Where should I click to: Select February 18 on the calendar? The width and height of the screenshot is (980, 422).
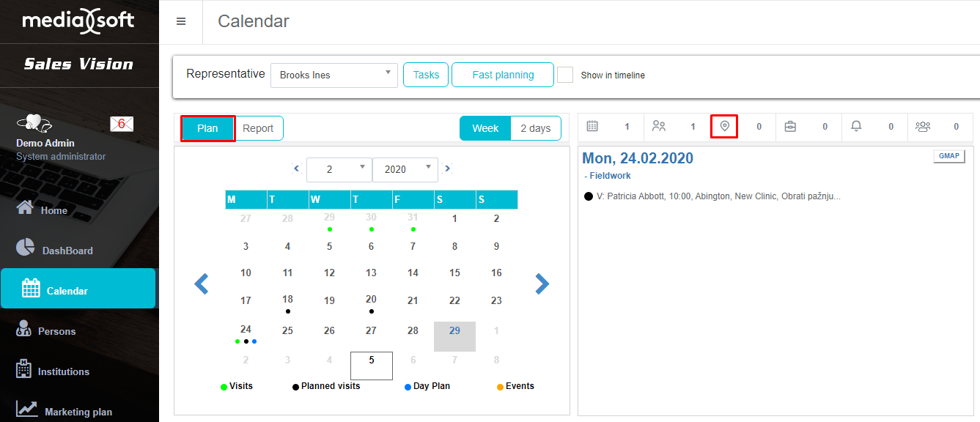pos(287,300)
